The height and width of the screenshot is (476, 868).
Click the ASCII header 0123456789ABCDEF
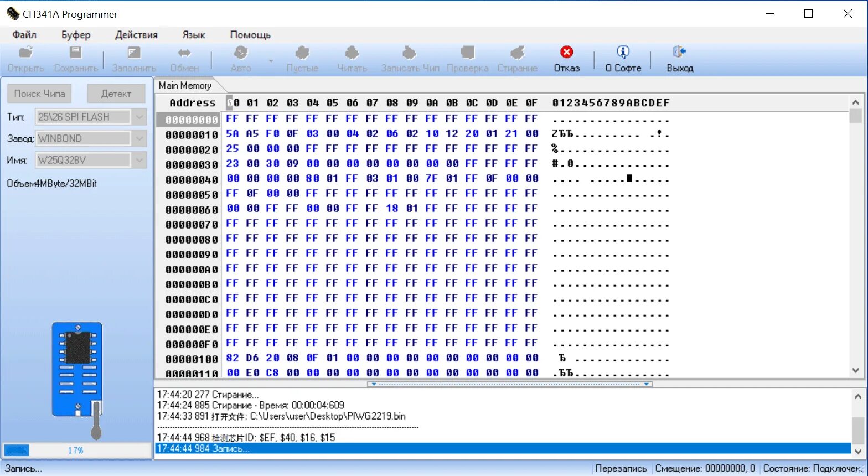(x=611, y=102)
